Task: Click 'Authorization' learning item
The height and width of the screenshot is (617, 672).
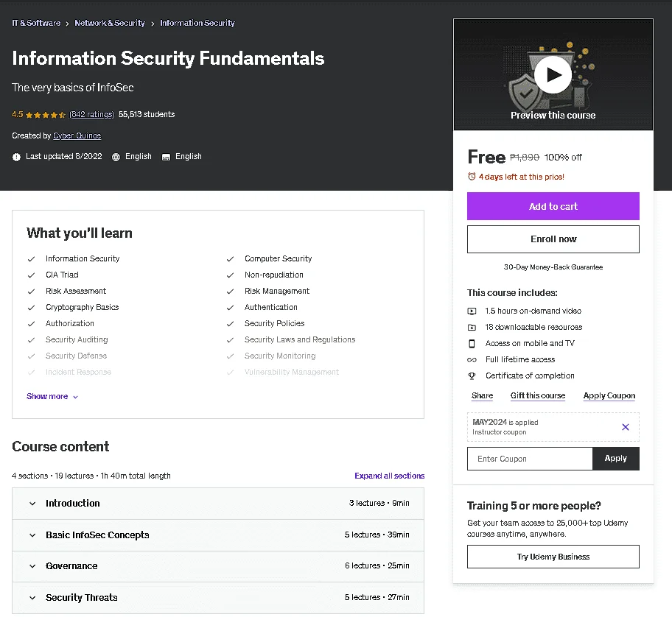Action: pyautogui.click(x=70, y=324)
